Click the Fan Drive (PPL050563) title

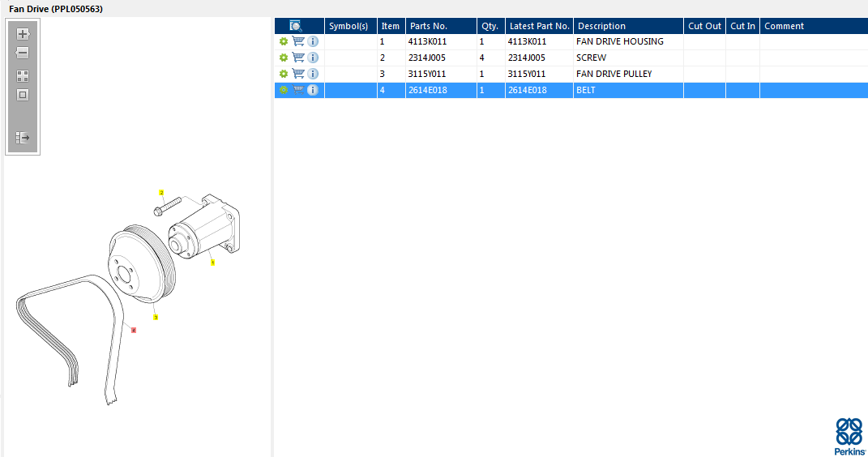point(56,9)
